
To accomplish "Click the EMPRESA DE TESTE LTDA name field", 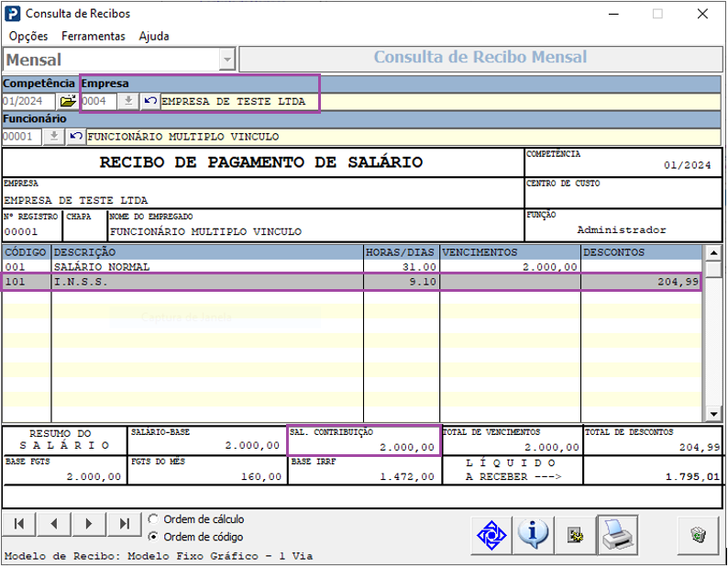I will tap(440, 101).
